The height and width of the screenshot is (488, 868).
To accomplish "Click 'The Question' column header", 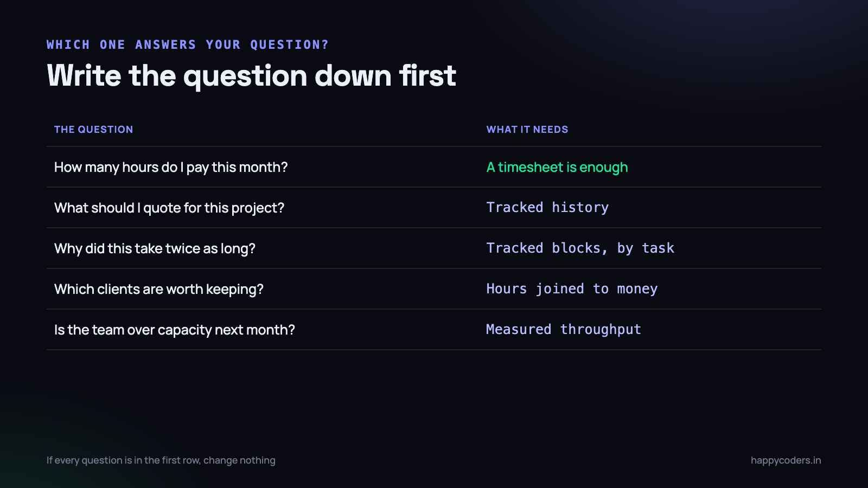I will [93, 130].
